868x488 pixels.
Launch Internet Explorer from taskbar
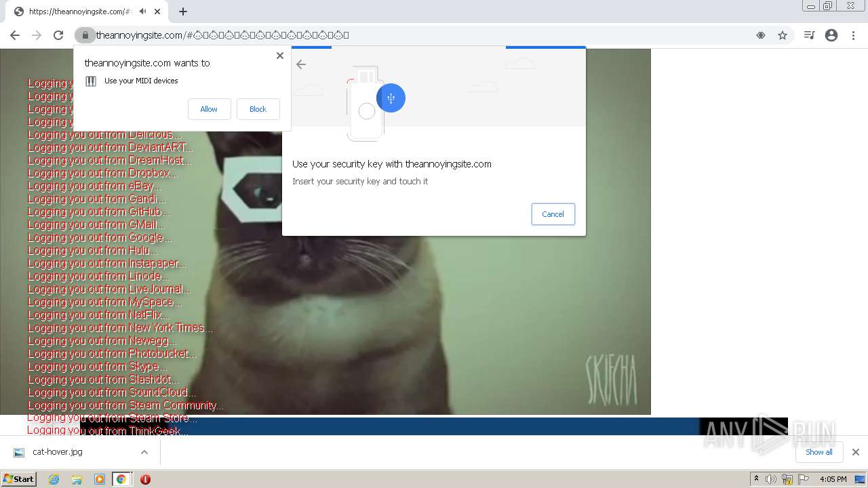click(x=54, y=479)
